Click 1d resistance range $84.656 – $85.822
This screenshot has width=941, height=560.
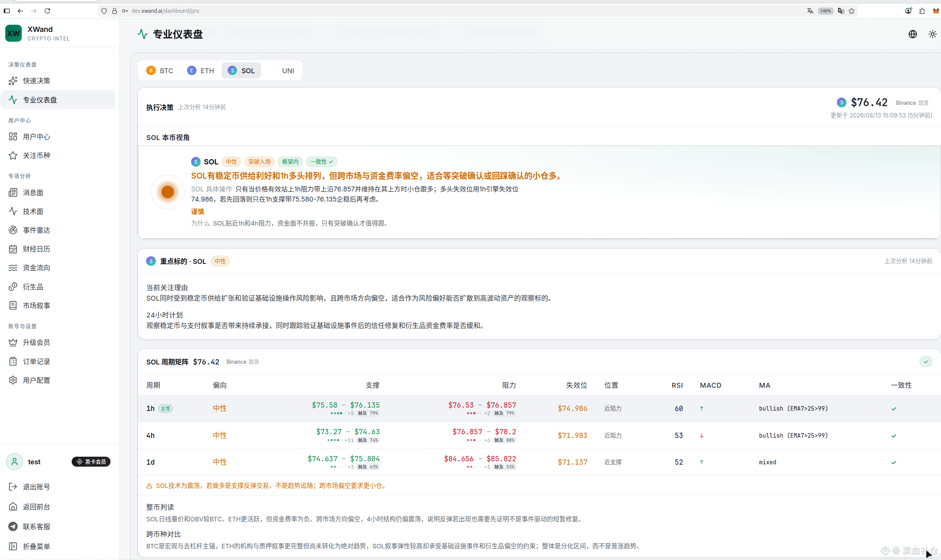(480, 459)
